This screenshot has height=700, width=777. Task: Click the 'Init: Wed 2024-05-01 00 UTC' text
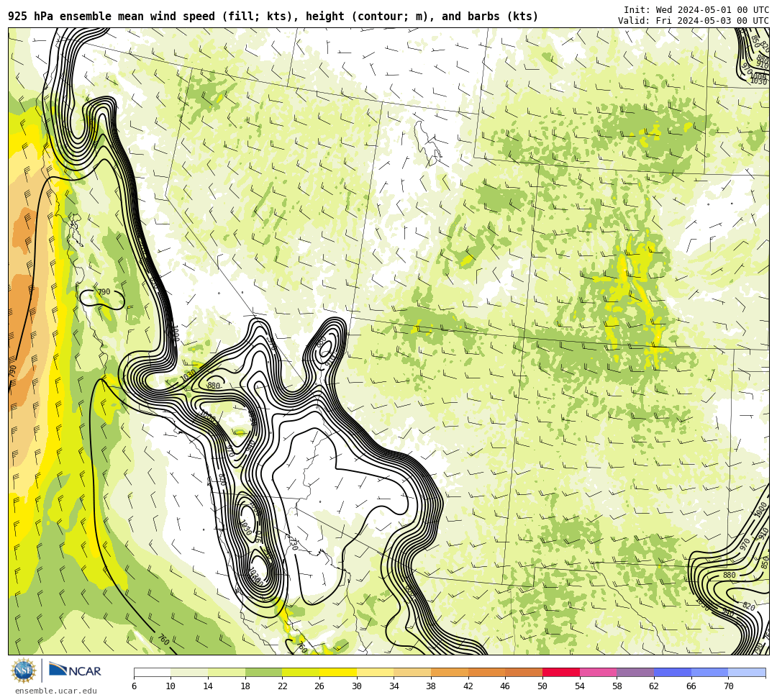[696, 10]
